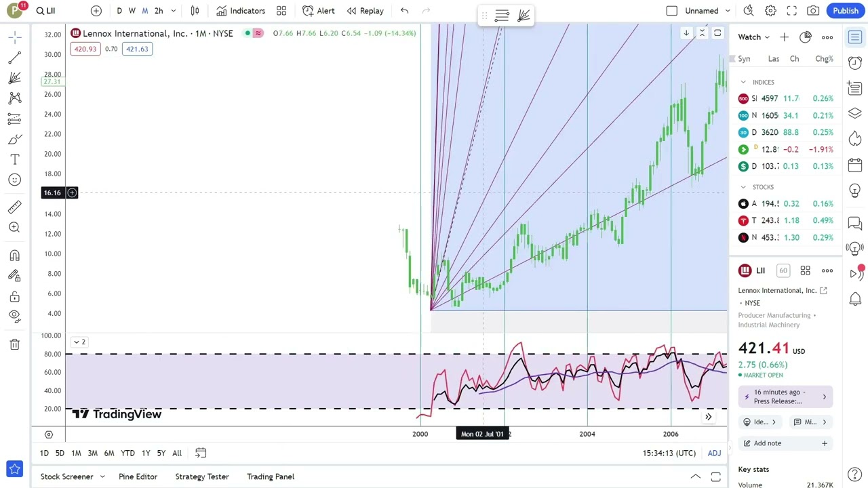
Task: Expand the time interval dropdown arrow
Action: (x=174, y=11)
